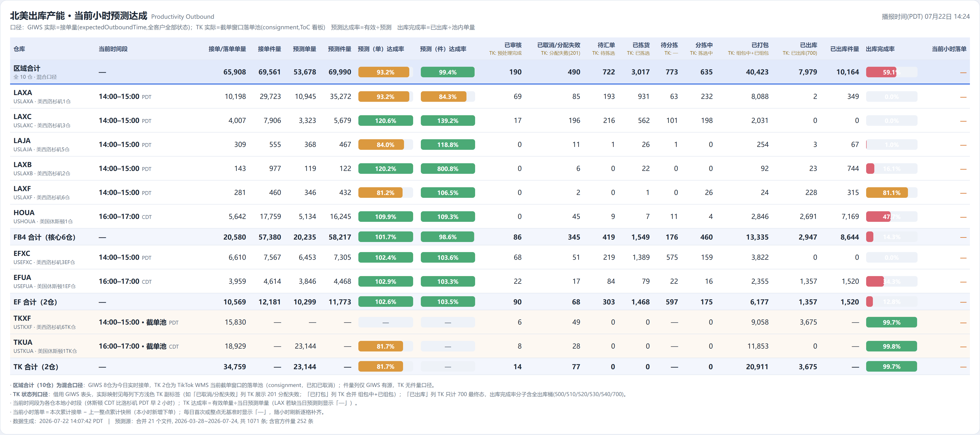Image resolution: width=980 pixels, height=435 pixels.
Task: Click LAXC cancelled value 196
Action: [574, 121]
